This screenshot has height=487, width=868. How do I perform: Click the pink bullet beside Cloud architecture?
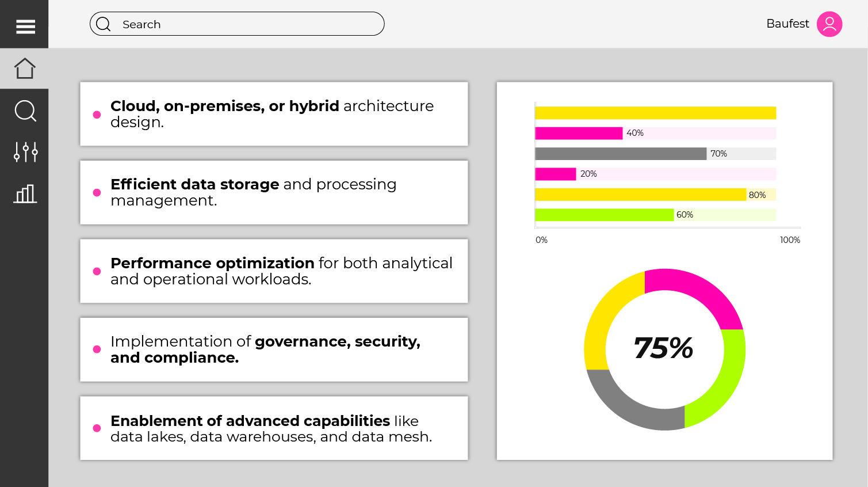click(x=97, y=115)
